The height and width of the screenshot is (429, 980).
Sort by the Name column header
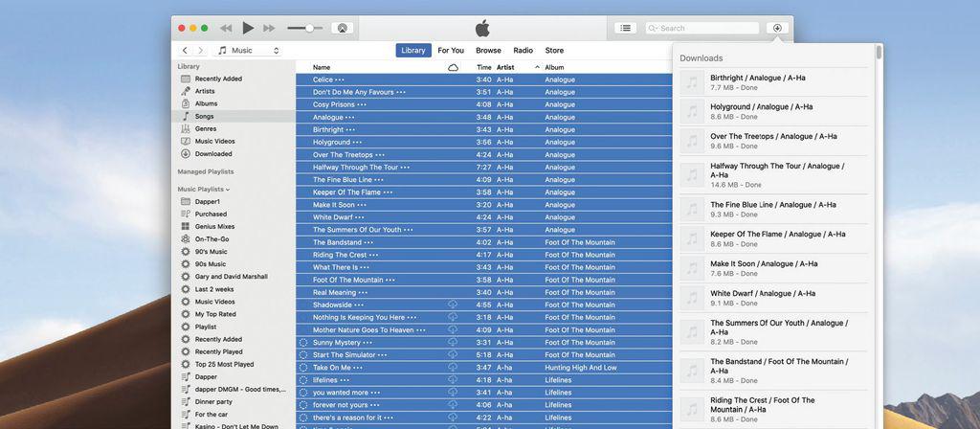pos(322,67)
